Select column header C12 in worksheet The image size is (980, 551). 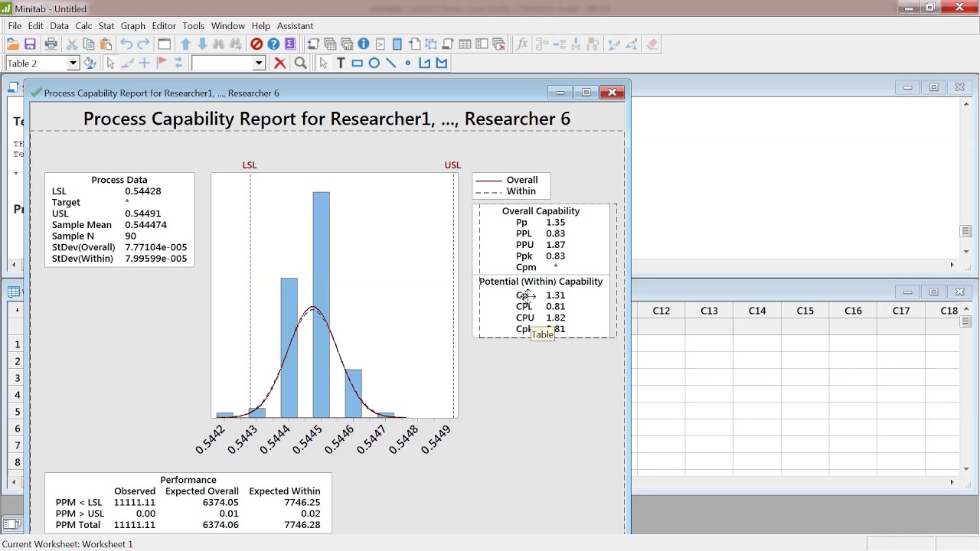pyautogui.click(x=661, y=311)
